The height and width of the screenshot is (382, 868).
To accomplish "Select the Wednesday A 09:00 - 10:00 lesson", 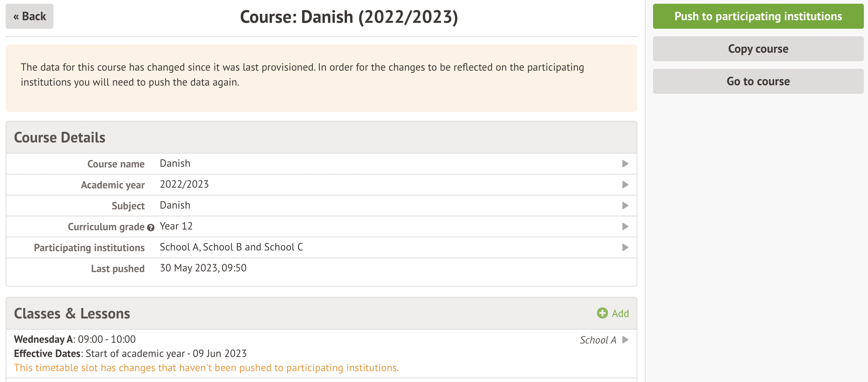I will coord(75,339).
